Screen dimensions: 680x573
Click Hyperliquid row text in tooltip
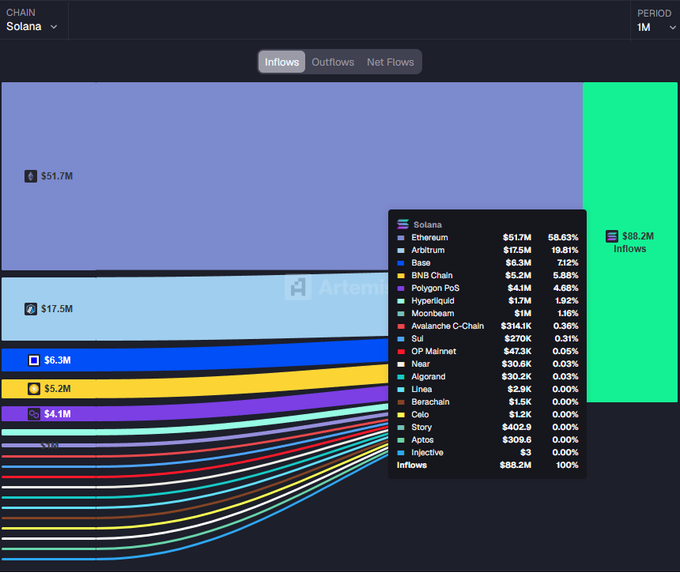(433, 301)
